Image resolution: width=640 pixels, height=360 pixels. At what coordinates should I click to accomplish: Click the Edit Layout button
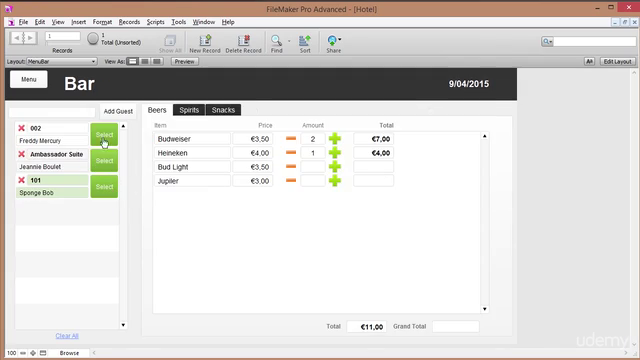[x=618, y=62]
